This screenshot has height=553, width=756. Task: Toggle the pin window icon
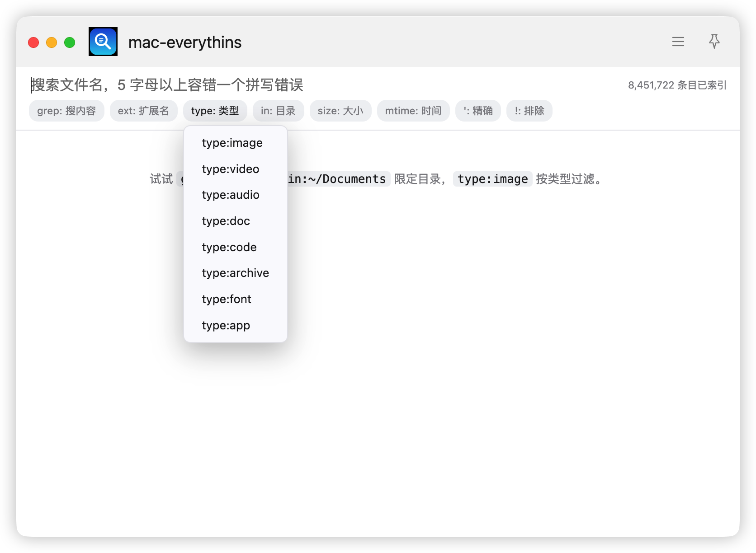point(714,42)
